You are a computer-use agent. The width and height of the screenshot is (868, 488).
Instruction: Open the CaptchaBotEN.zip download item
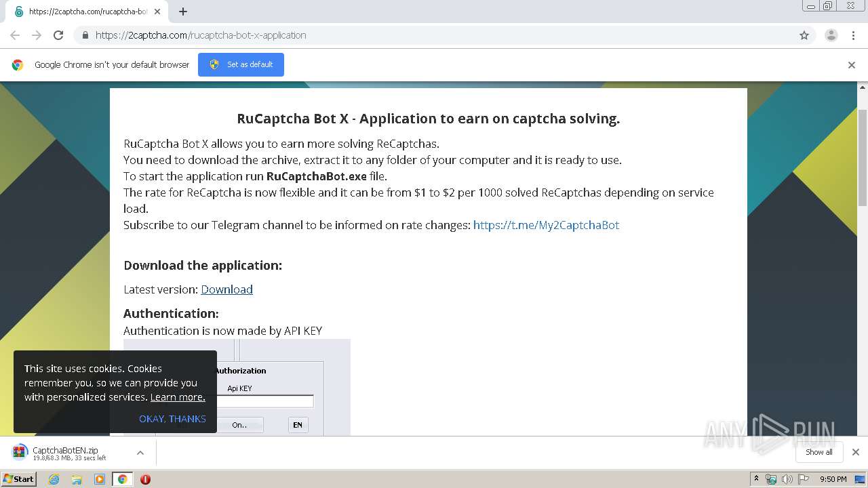click(x=66, y=453)
